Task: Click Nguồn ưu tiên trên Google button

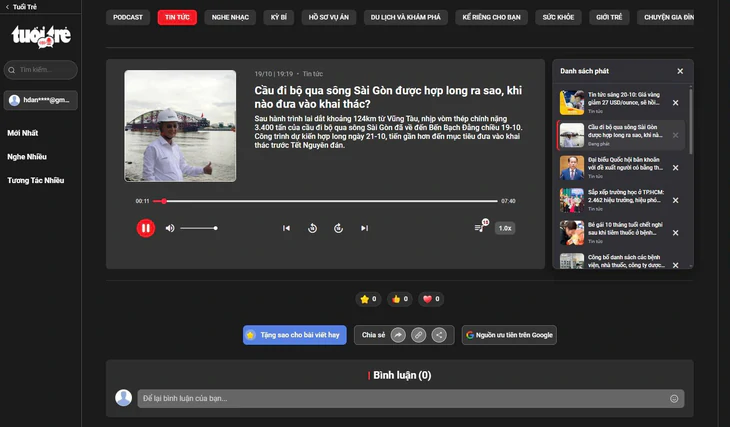Action: [509, 335]
